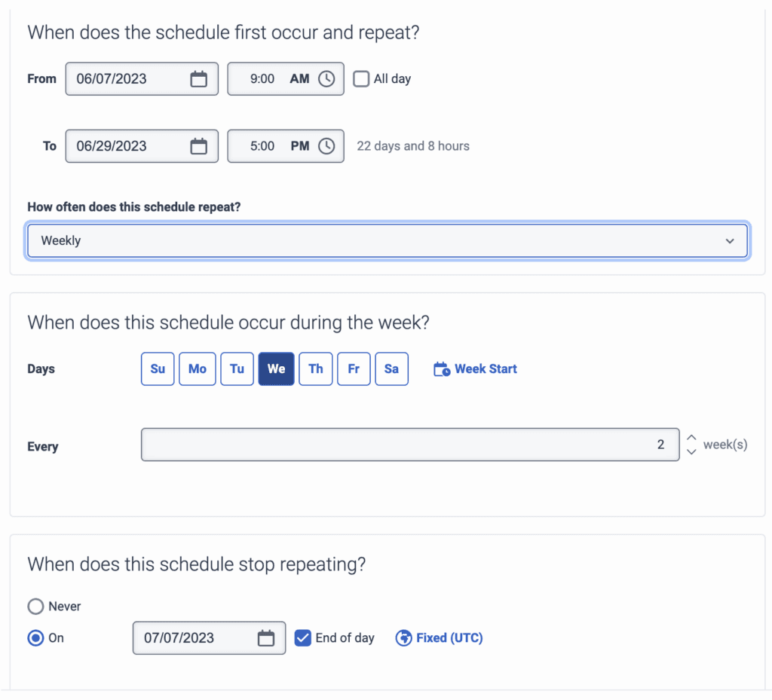Viewport: 772px width, 700px height.
Task: Deselect the We day button
Action: (x=276, y=369)
